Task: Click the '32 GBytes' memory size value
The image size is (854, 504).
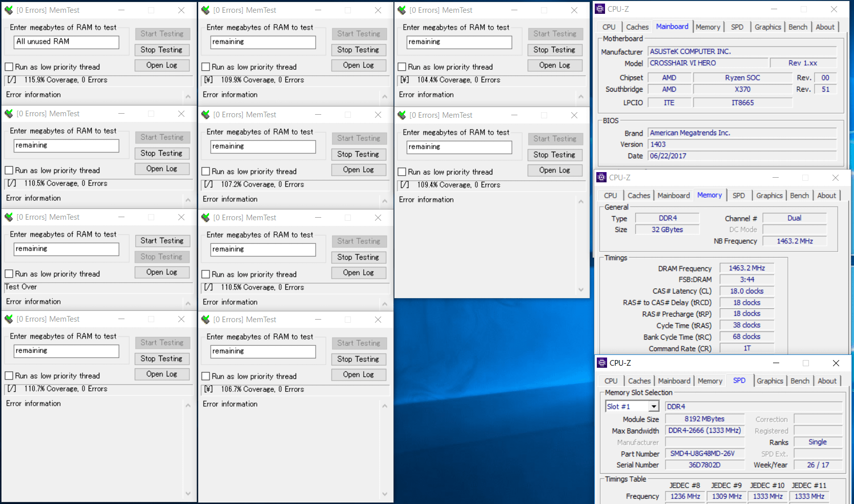Action: tap(667, 229)
